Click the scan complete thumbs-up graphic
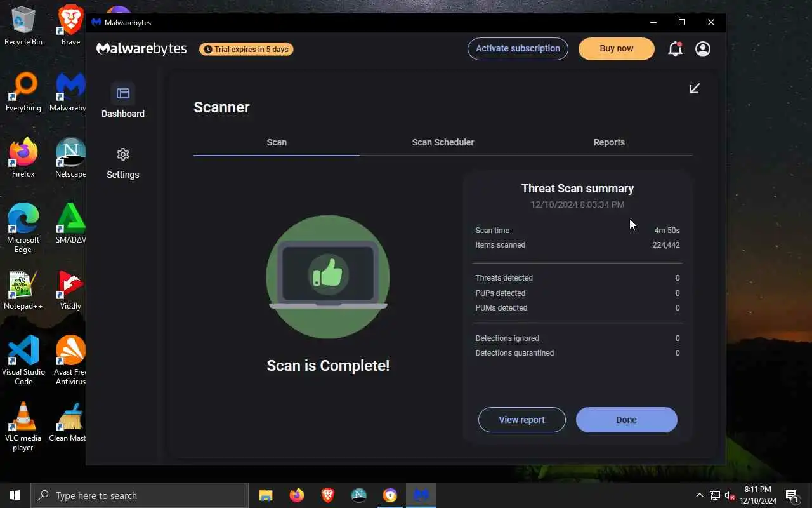Image resolution: width=812 pixels, height=508 pixels. click(x=328, y=277)
